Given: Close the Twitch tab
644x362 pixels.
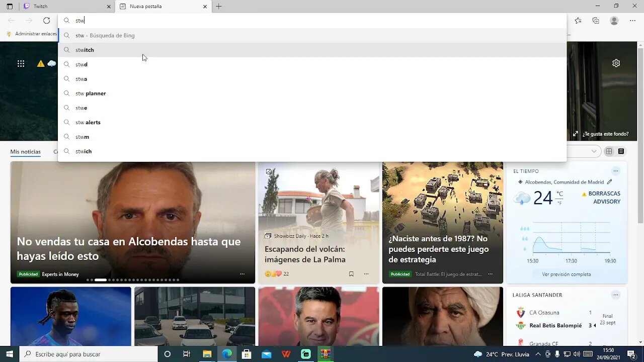Looking at the screenshot, I should [109, 7].
